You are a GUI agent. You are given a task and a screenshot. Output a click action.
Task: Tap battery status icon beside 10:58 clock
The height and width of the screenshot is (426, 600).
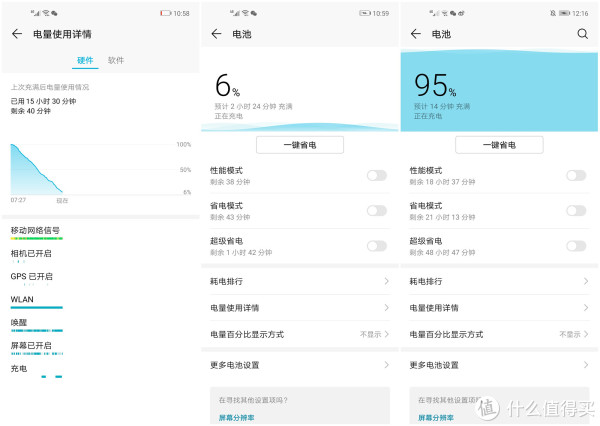click(x=166, y=13)
